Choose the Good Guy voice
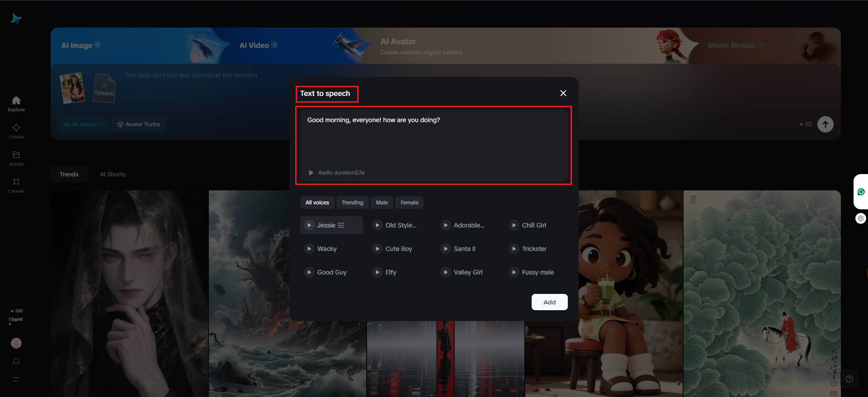 pyautogui.click(x=331, y=272)
